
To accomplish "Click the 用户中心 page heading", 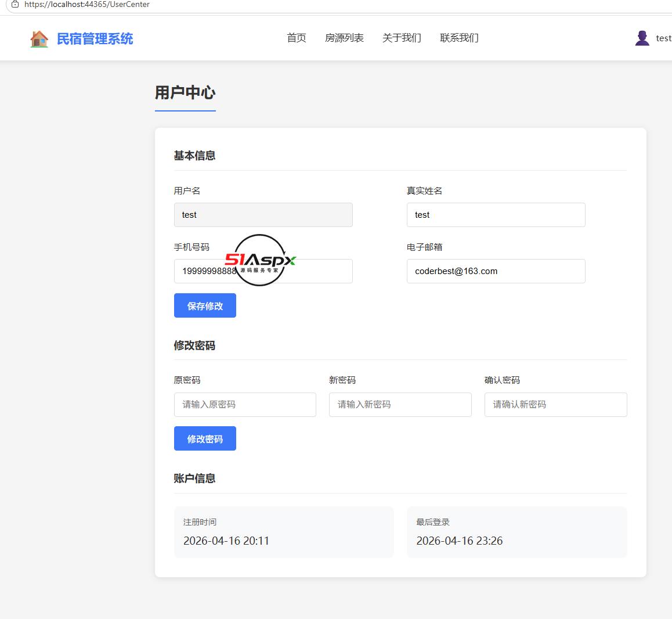I will [x=185, y=93].
